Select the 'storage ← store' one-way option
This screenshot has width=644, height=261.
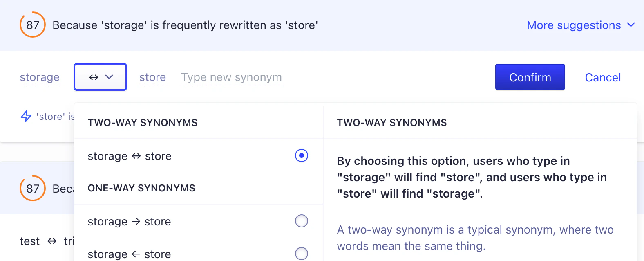tap(302, 254)
